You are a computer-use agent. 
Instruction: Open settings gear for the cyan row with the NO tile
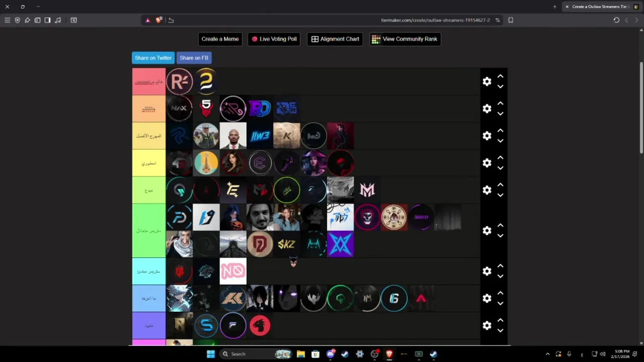487,271
